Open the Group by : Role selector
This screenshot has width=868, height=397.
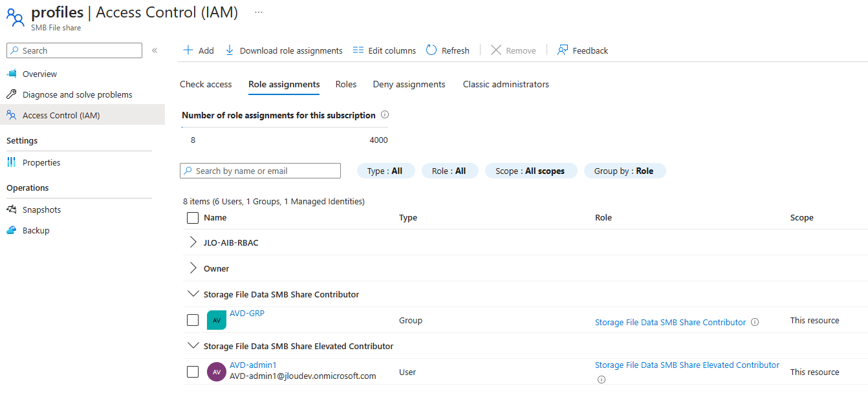(625, 171)
